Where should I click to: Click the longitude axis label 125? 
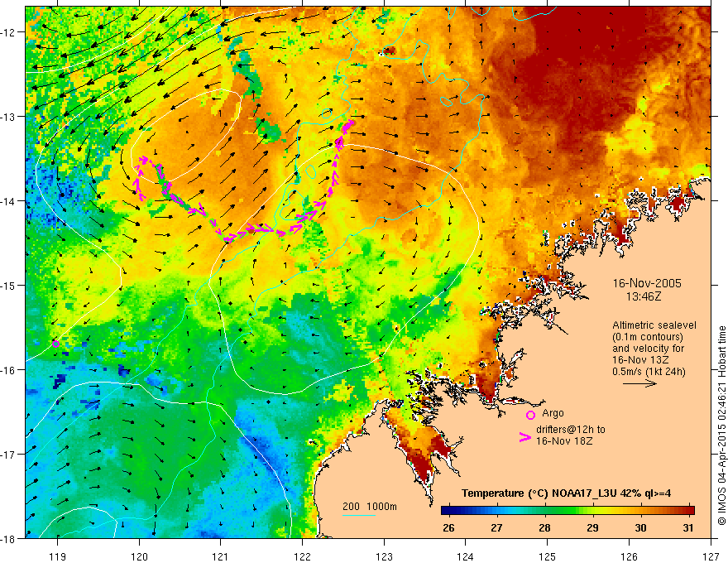click(548, 556)
